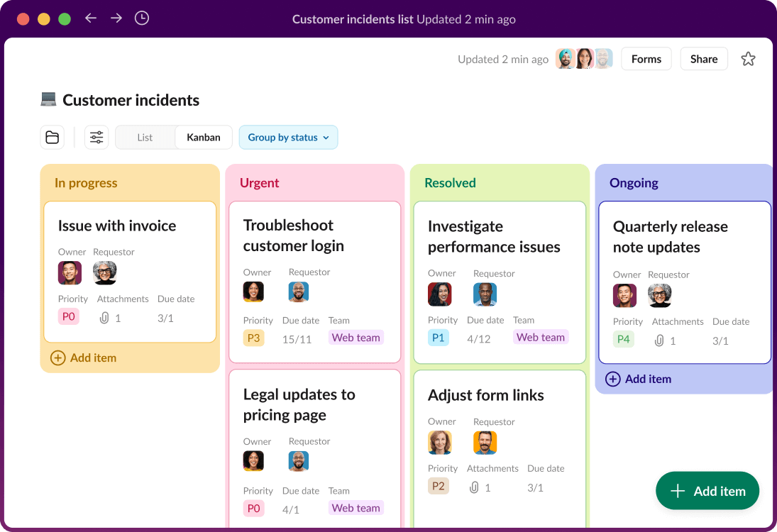The width and height of the screenshot is (777, 532).
Task: Click the P0 priority badge on Issue with invoice
Action: [69, 316]
